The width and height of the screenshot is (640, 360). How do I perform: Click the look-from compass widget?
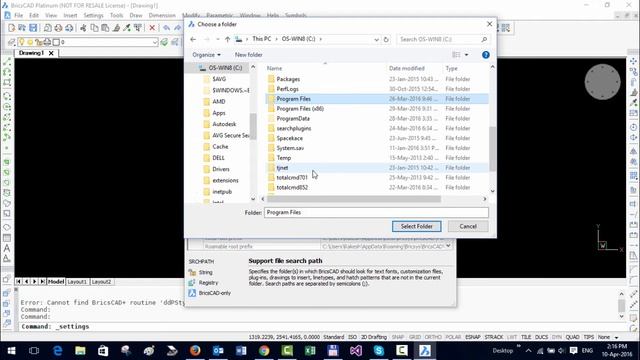pyautogui.click(x=602, y=82)
